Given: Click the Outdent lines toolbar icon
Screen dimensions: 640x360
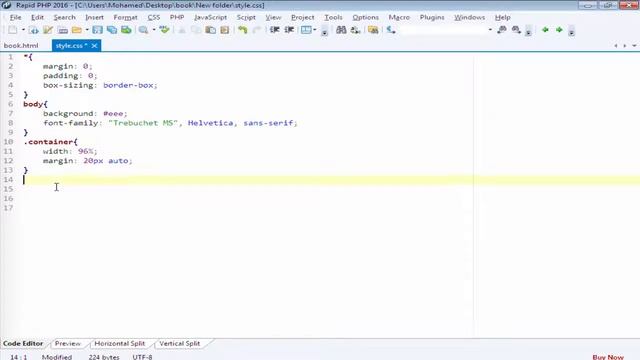Looking at the screenshot, I should pos(275,30).
